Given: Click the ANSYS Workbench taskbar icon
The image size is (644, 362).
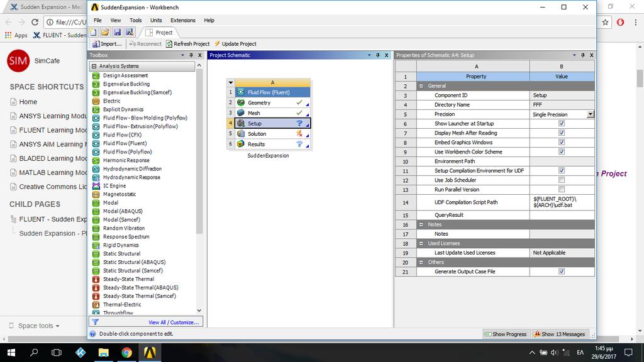Looking at the screenshot, I should click(x=150, y=353).
